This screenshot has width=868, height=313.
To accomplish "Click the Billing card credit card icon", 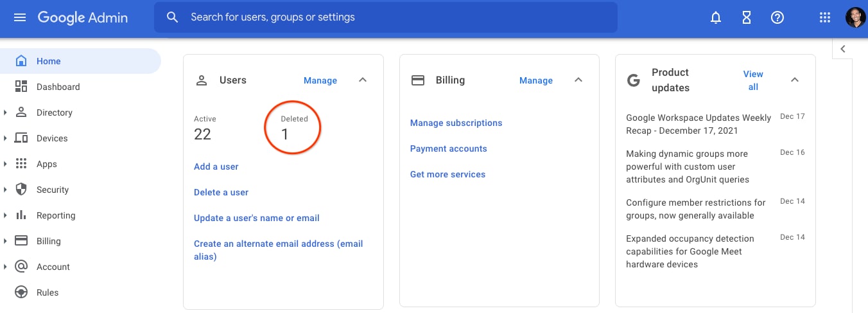I will point(418,80).
